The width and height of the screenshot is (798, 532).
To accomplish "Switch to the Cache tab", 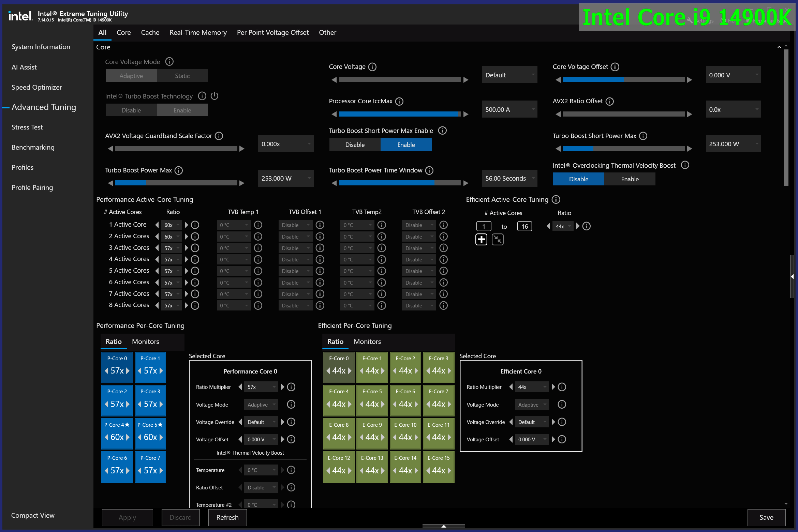I will 150,32.
